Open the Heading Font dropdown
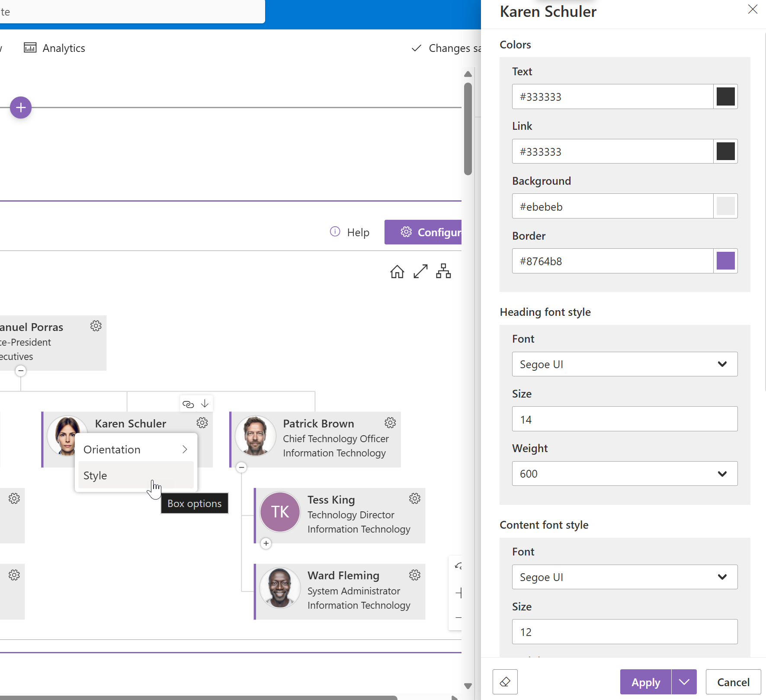 coord(624,364)
